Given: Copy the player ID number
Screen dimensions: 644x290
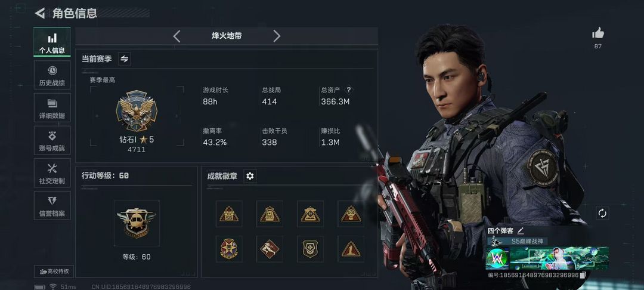Looking at the screenshot, I should (583, 275).
